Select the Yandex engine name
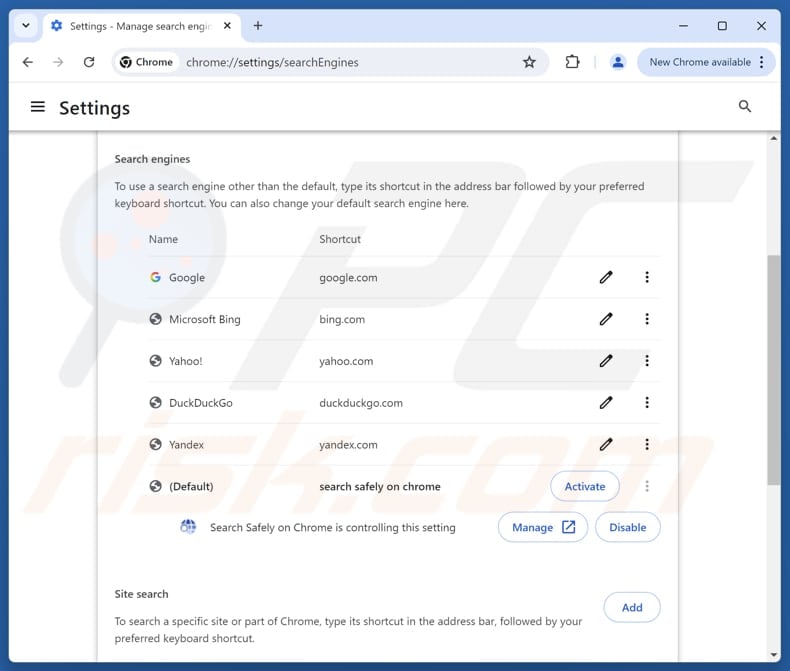 coord(186,445)
